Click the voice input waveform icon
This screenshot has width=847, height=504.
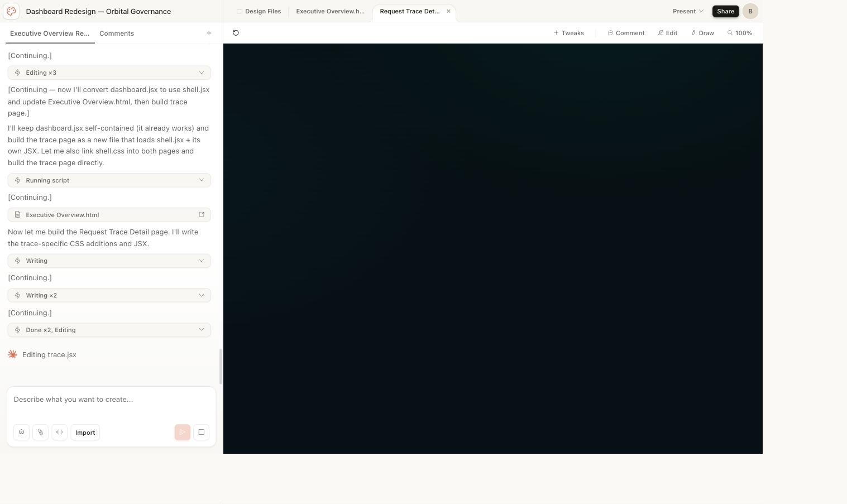tap(59, 432)
